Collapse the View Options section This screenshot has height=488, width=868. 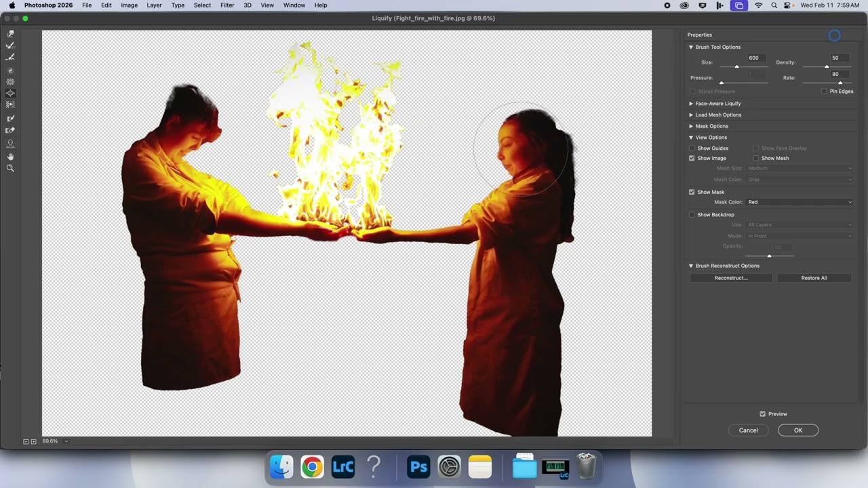pos(691,138)
